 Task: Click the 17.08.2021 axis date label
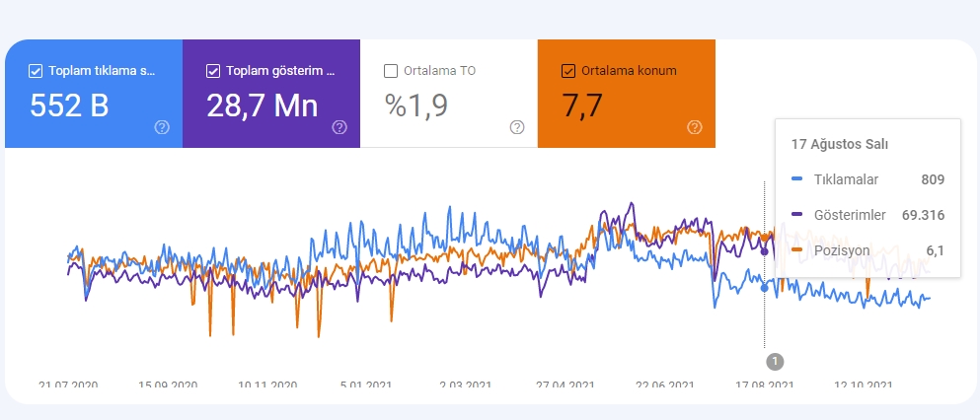(764, 385)
